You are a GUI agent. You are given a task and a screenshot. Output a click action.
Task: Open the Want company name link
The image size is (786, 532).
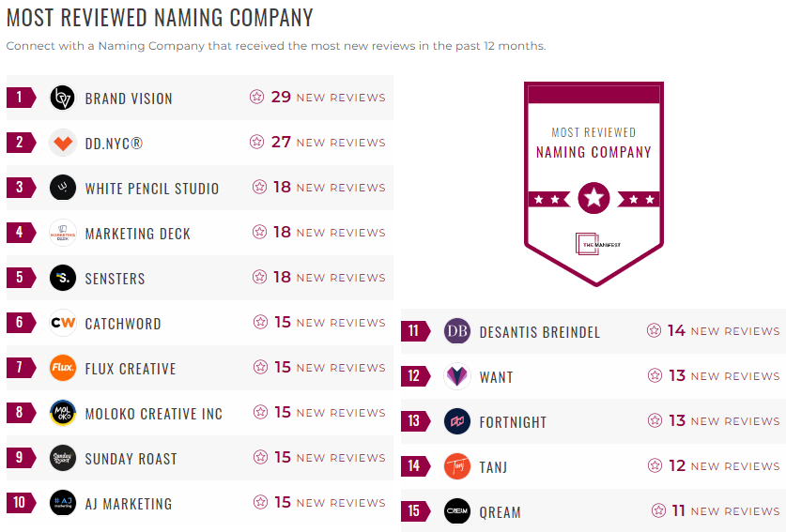click(496, 377)
